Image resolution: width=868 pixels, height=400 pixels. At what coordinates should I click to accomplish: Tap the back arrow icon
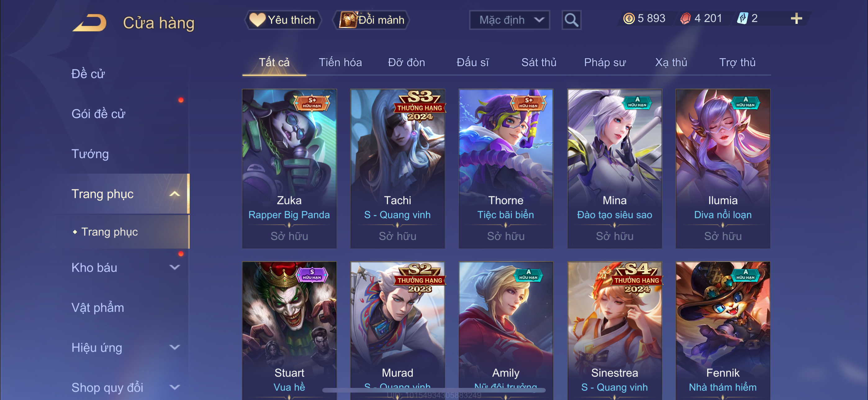90,23
